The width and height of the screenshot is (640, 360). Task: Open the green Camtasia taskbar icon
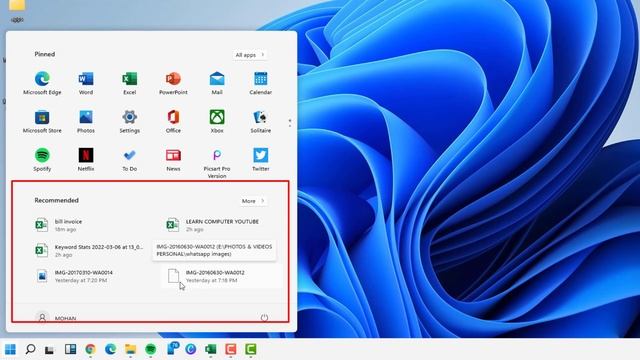pyautogui.click(x=251, y=349)
